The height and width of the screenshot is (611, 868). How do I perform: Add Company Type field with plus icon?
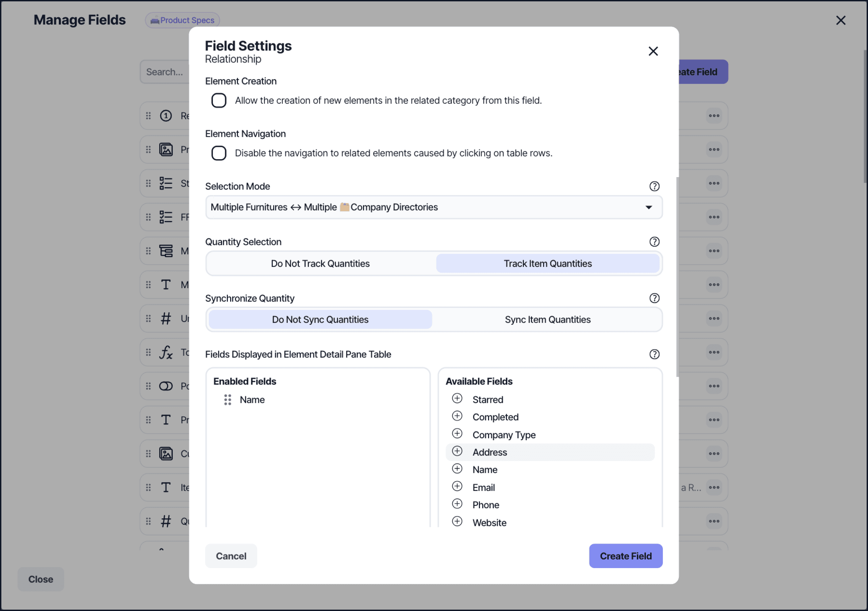pyautogui.click(x=457, y=434)
